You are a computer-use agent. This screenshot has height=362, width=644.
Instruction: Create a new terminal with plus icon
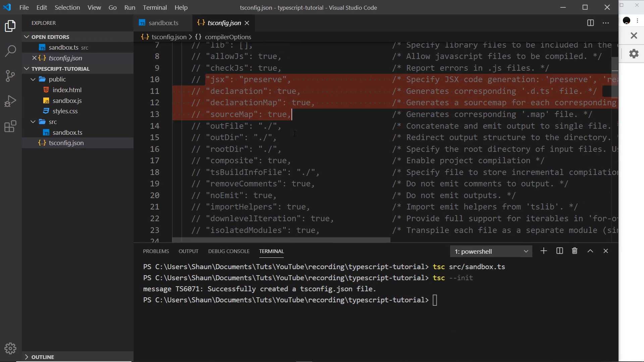tap(544, 251)
